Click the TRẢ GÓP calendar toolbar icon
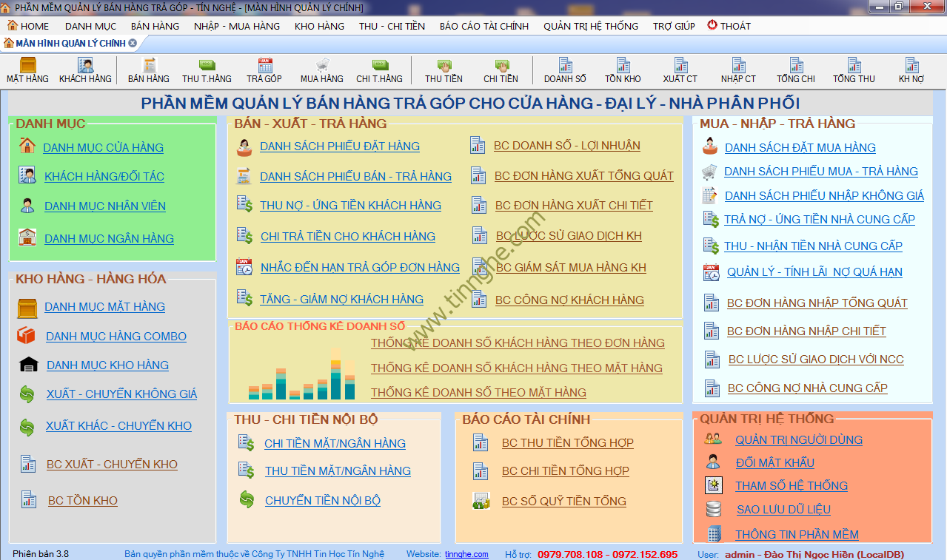 264,66
